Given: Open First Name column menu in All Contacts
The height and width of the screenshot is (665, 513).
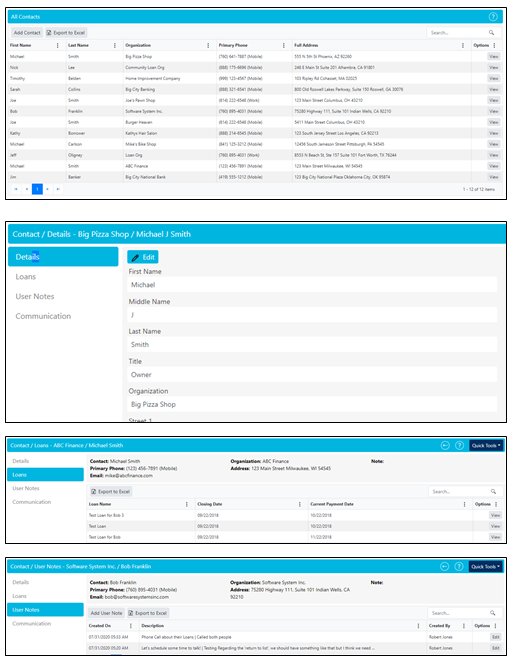Looking at the screenshot, I should click(x=58, y=45).
